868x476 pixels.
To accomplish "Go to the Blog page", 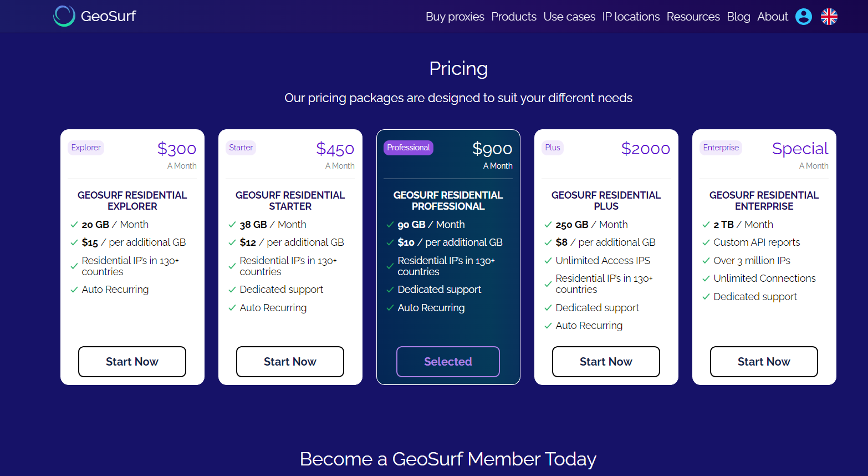I will (738, 17).
